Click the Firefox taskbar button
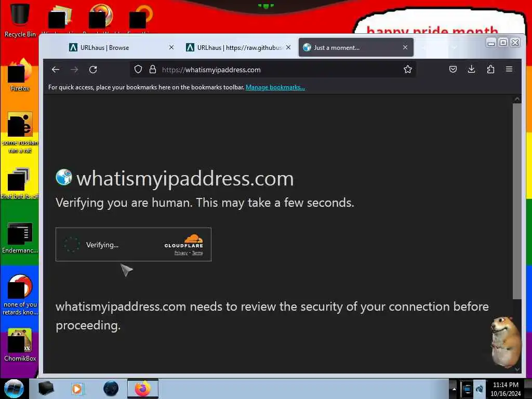This screenshot has height=399, width=532. (x=143, y=389)
